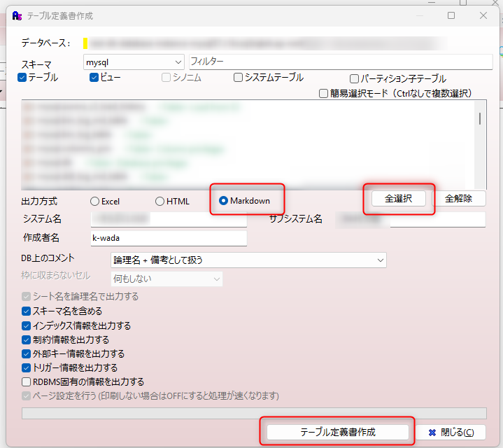Viewport: 503px width, 448px height.
Task: Uncheck 外部キー情報を出力する checkbox
Action: click(26, 354)
